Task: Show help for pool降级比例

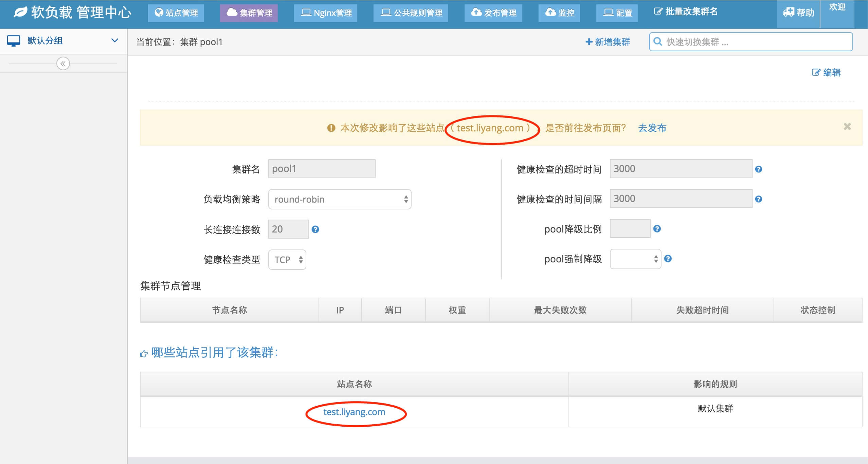Action: 657,229
